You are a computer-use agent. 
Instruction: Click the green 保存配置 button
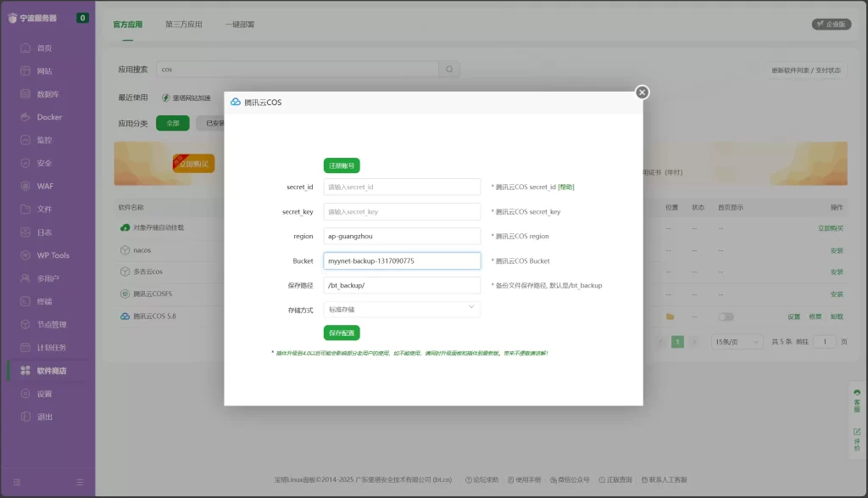click(342, 333)
